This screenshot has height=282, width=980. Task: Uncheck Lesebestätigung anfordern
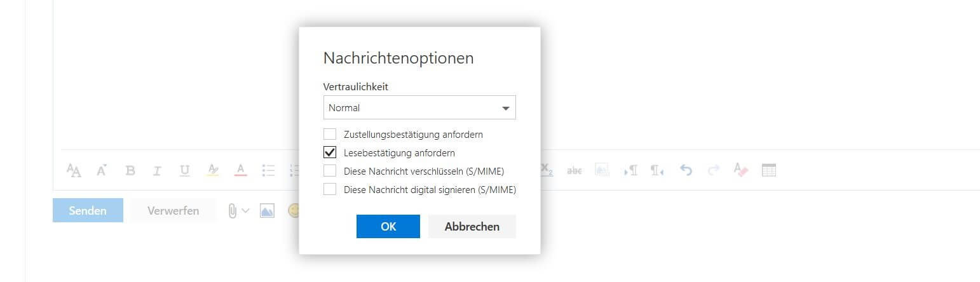tap(330, 153)
